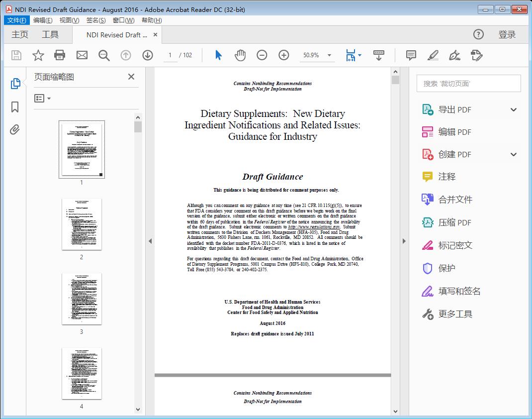Click the tools search field

click(x=468, y=83)
